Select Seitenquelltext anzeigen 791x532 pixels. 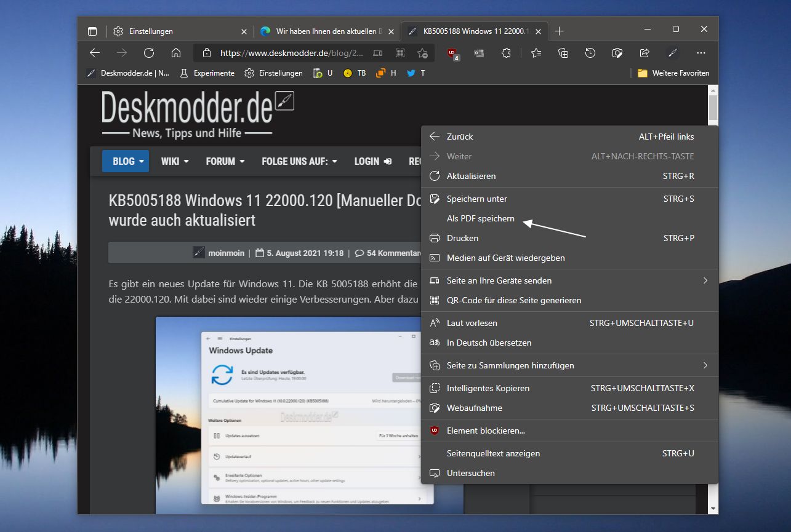570,453
